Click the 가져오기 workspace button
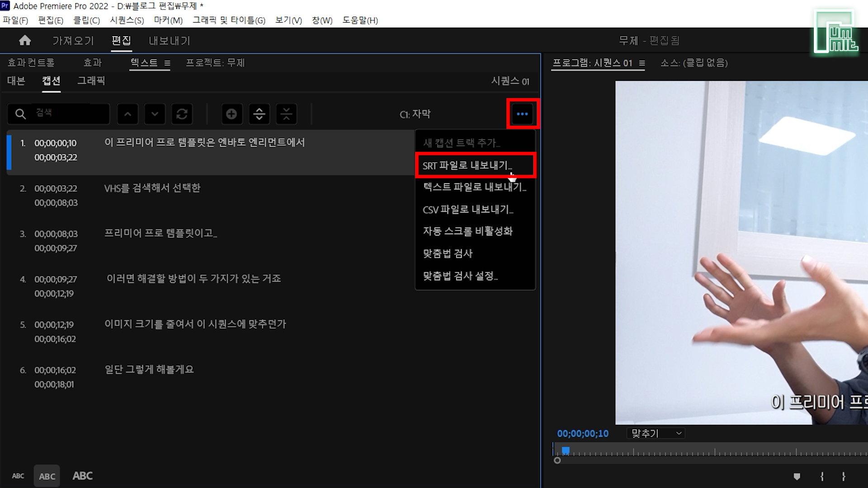The height and width of the screenshot is (488, 868). pos(73,41)
